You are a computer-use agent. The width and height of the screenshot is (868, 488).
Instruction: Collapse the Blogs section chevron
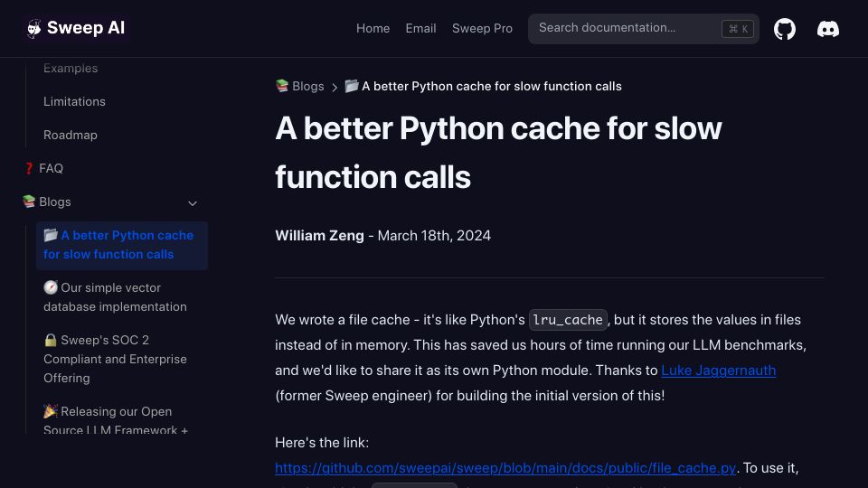192,203
